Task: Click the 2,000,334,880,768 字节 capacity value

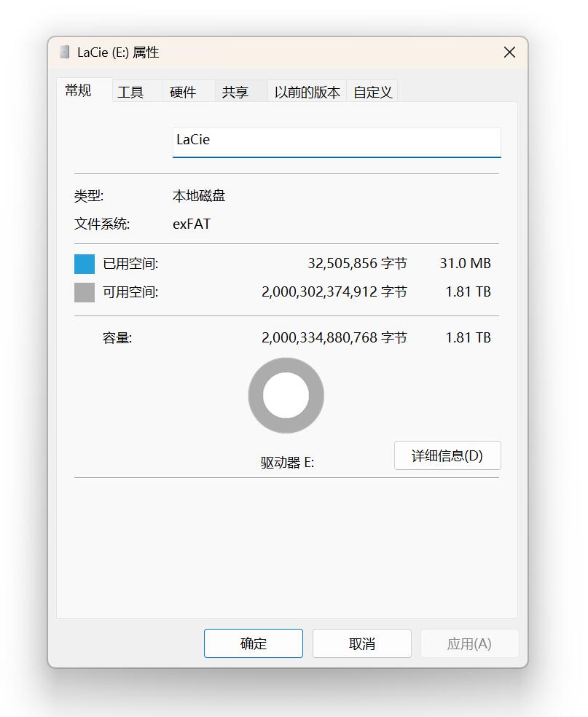Action: coord(334,338)
